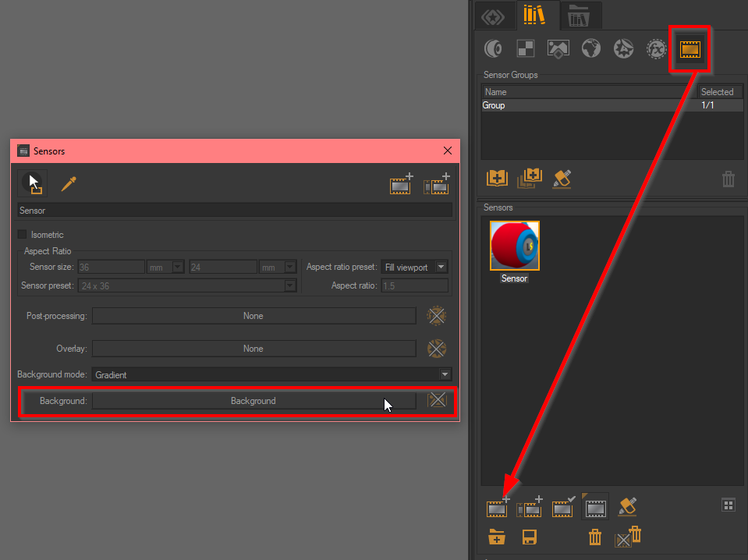Viewport: 748px width, 560px height.
Task: Switch to the folder library tab
Action: 579,16
